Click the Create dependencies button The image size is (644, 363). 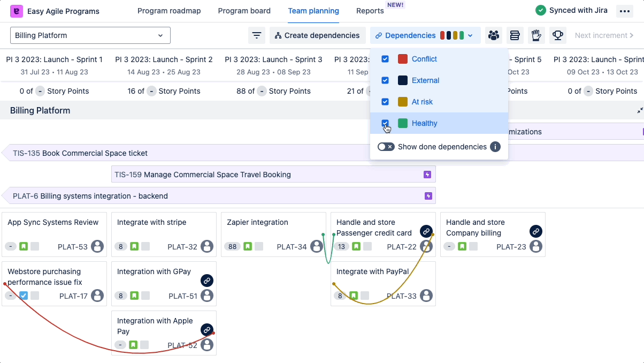[317, 35]
